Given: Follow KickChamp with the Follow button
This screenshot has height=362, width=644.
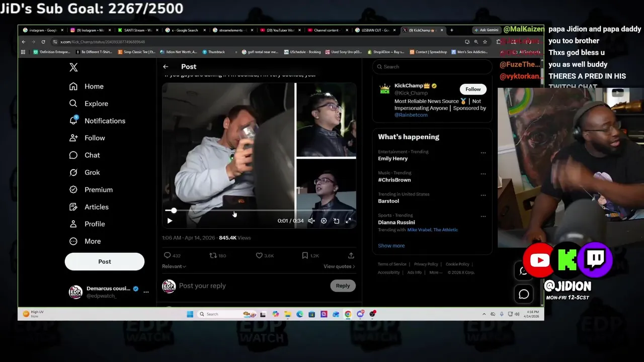Looking at the screenshot, I should pos(473,89).
